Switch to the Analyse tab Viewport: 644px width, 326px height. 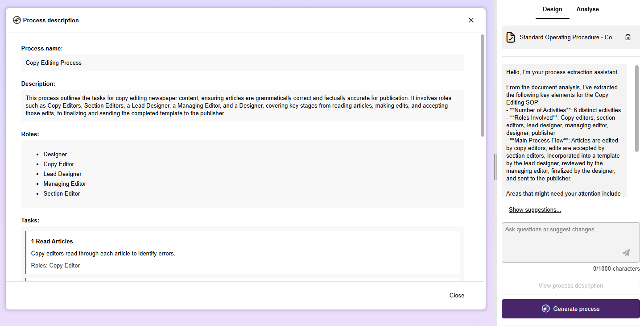coord(587,9)
